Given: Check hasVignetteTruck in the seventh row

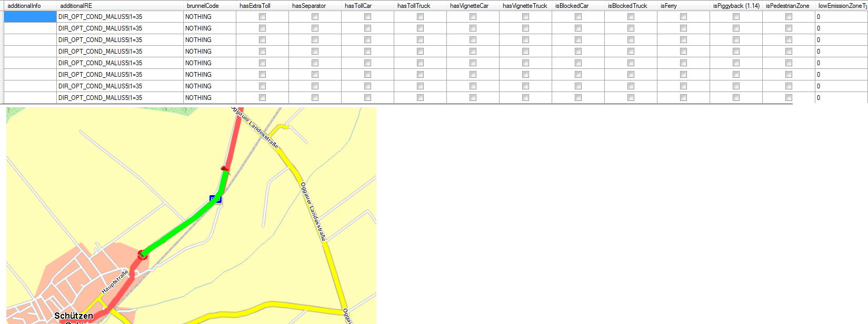Looking at the screenshot, I should click(525, 86).
